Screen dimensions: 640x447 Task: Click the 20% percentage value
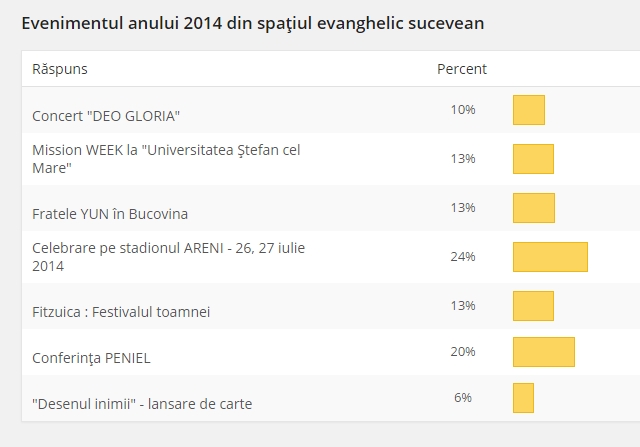(x=462, y=352)
